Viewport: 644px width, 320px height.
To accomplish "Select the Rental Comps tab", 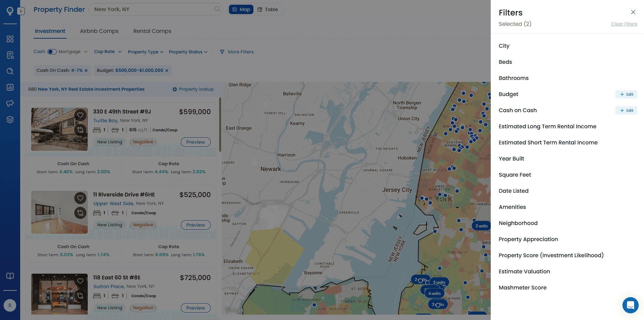I will pos(152,31).
